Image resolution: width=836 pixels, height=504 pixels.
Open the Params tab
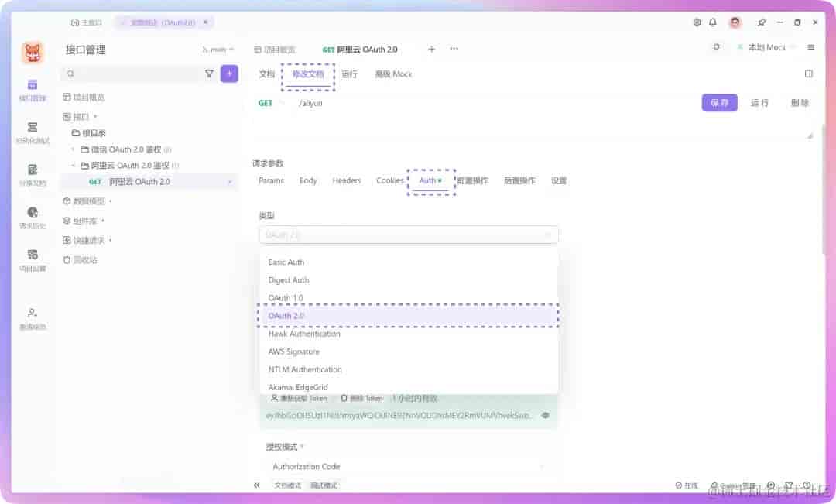click(x=272, y=180)
